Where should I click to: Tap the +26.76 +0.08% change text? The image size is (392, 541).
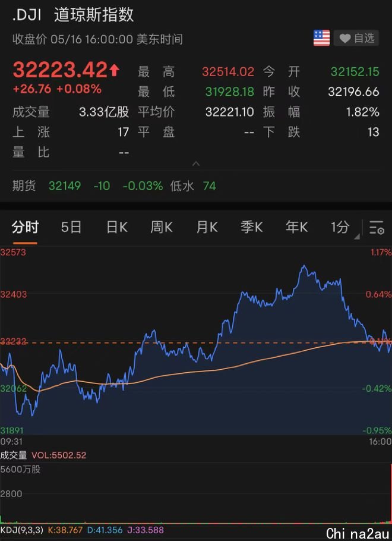coord(57,89)
